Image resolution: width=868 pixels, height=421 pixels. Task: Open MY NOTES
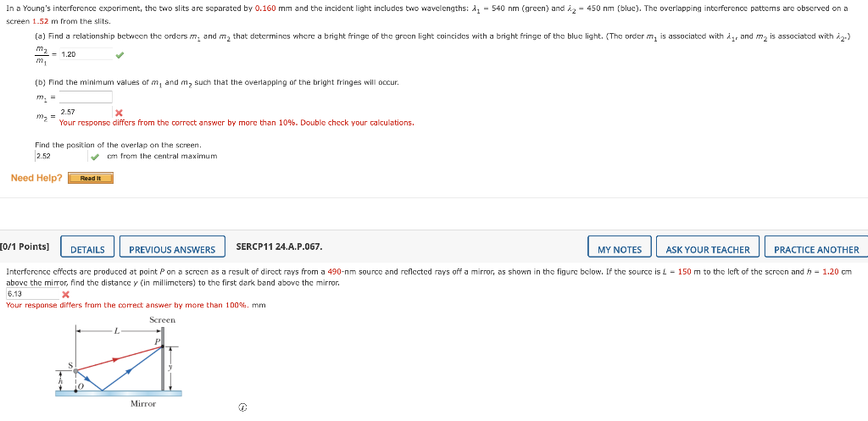click(x=620, y=247)
